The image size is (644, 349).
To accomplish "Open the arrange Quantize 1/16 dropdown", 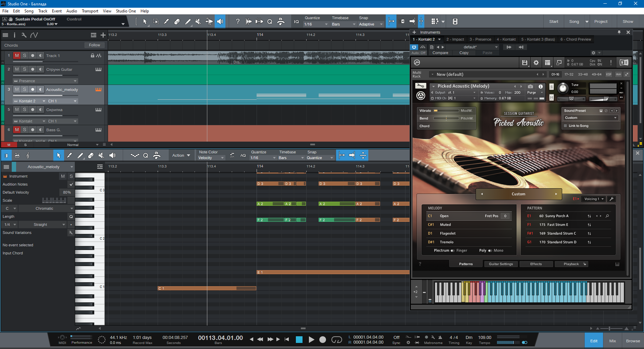I will pyautogui.click(x=316, y=24).
